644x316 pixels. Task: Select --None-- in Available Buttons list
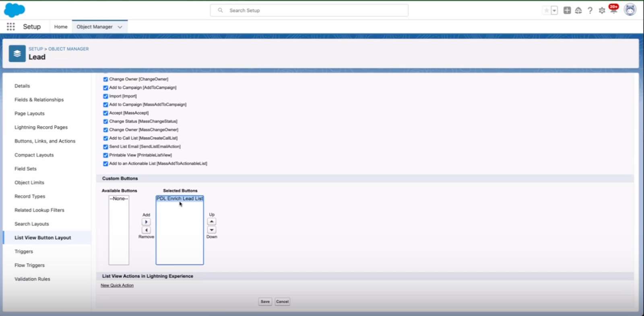tap(119, 198)
